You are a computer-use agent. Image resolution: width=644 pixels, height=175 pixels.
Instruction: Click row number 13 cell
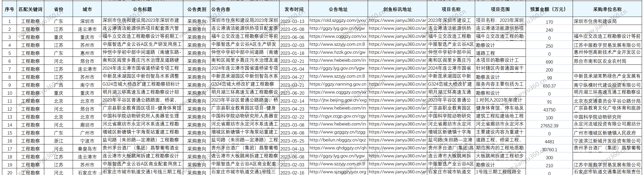click(9, 117)
